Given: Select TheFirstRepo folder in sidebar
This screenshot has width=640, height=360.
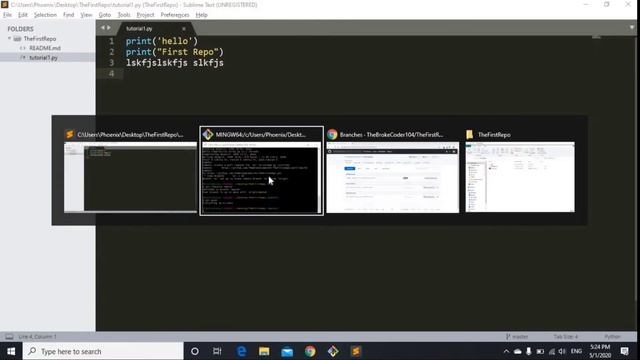Looking at the screenshot, I should point(40,38).
